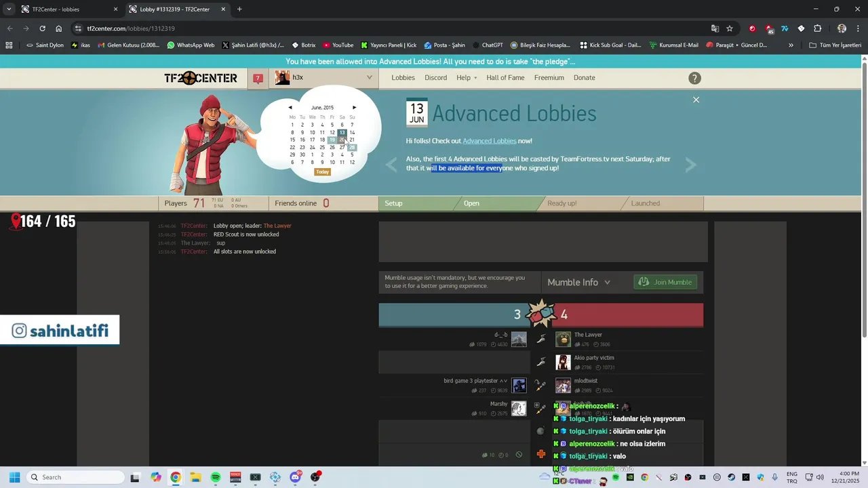Open YouTube bookmark
868x488 pixels.
point(338,45)
